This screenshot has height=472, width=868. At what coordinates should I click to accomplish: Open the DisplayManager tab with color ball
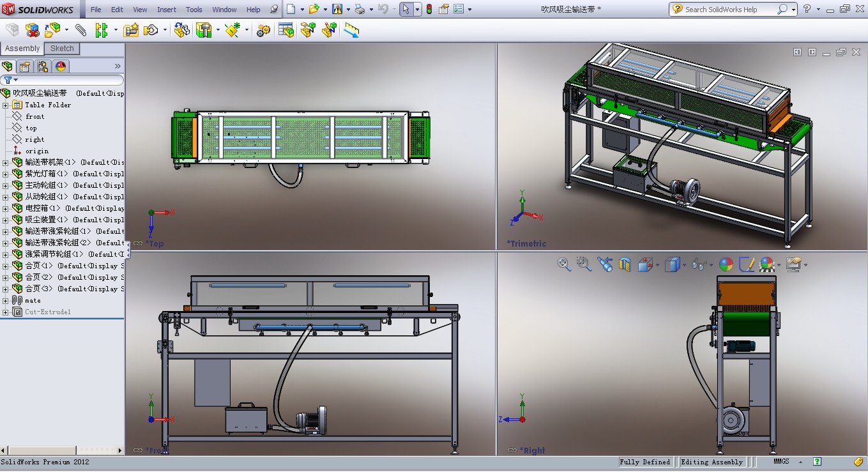61,66
